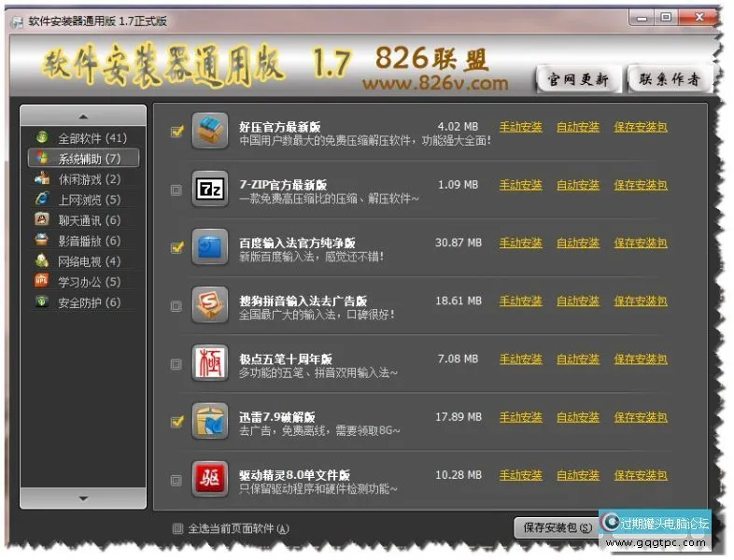The image size is (734, 560).
Task: Check the 极点五笔十周年版 checkbox
Action: (x=176, y=364)
